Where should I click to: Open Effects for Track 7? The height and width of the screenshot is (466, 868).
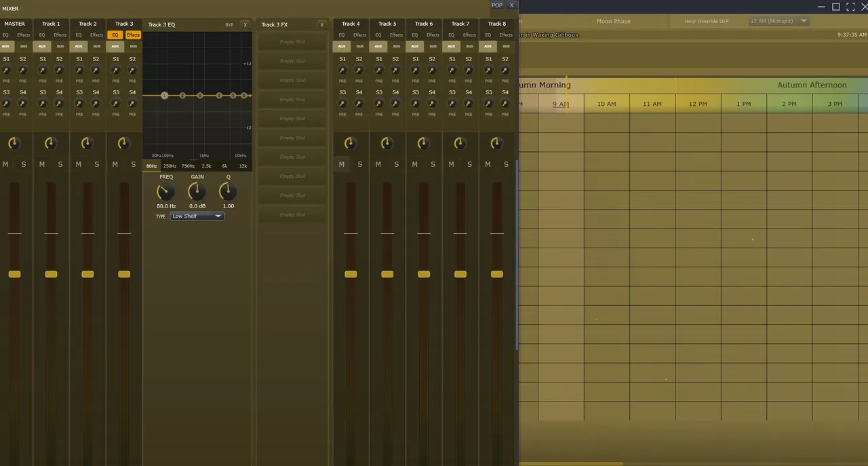[x=469, y=35]
